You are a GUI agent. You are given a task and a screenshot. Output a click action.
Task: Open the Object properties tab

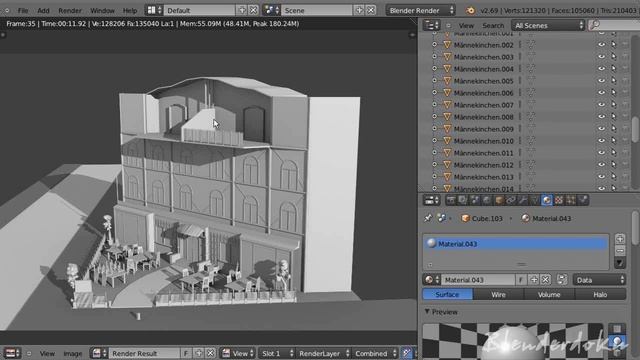click(499, 200)
